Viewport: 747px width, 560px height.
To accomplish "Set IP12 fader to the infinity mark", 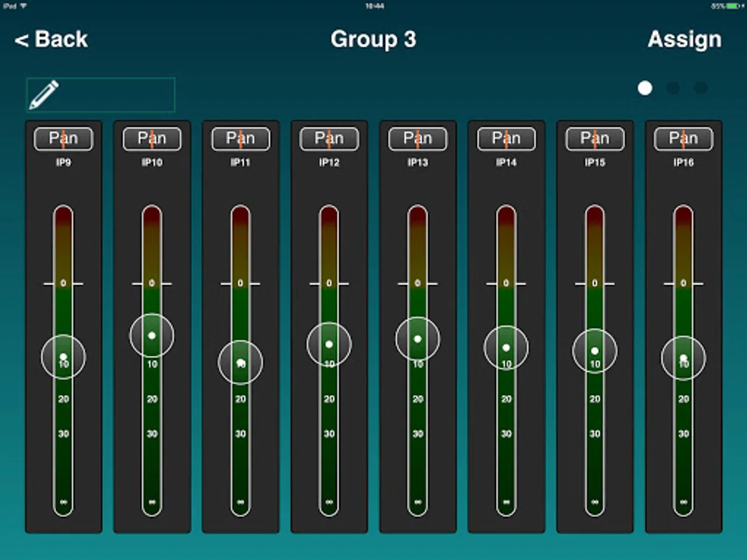I will click(329, 502).
